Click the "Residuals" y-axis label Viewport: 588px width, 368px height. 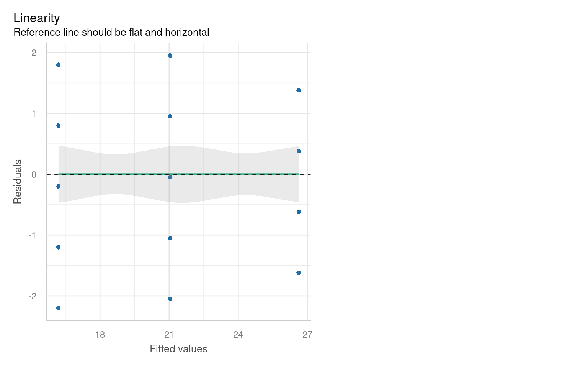pos(18,182)
